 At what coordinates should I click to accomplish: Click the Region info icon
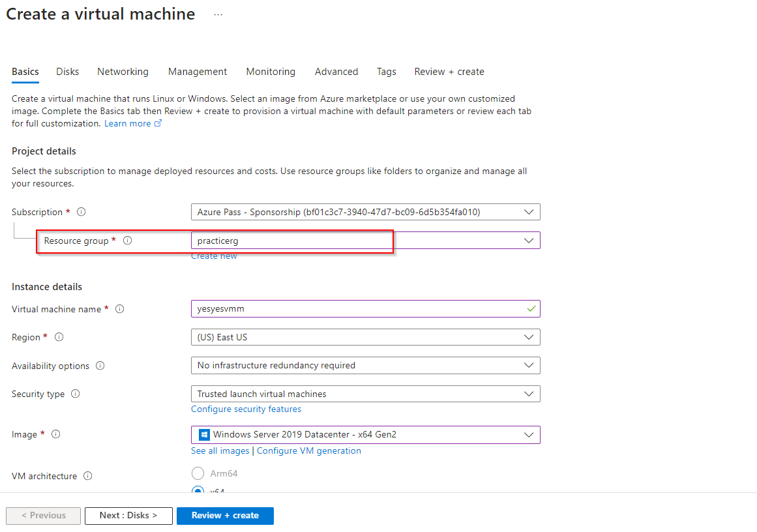(59, 337)
